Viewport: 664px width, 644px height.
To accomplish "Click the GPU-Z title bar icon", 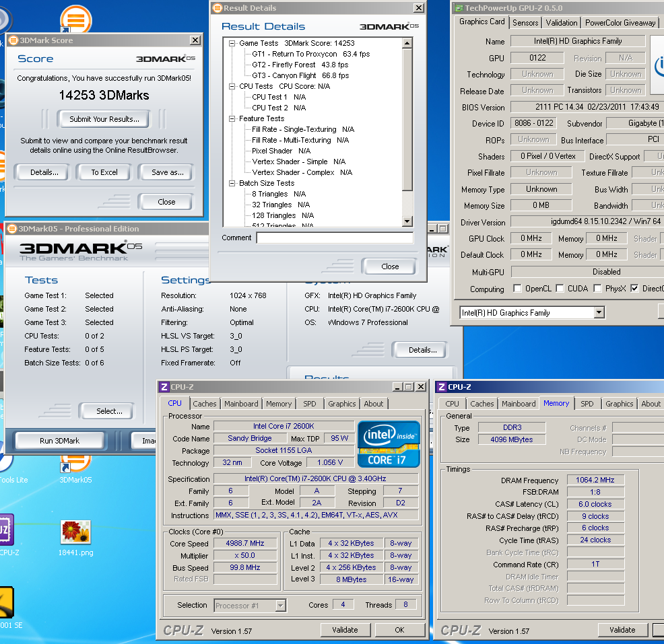I will [x=459, y=8].
